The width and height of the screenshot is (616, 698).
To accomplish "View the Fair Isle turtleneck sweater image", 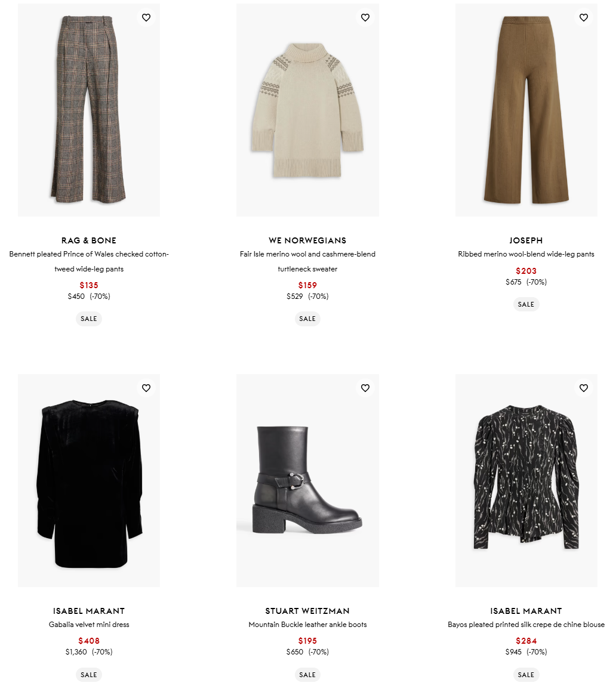I will [308, 110].
